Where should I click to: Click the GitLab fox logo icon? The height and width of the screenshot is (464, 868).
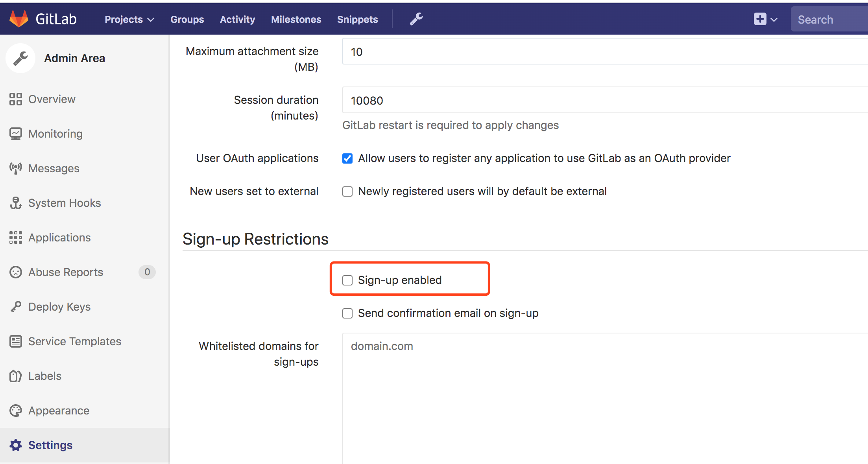click(x=18, y=19)
